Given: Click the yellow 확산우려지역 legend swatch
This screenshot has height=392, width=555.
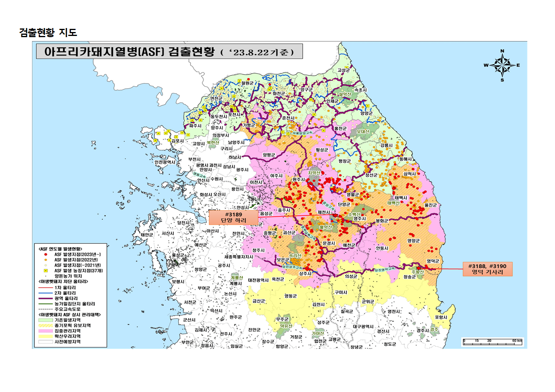Looking at the screenshot, I should (45, 336).
